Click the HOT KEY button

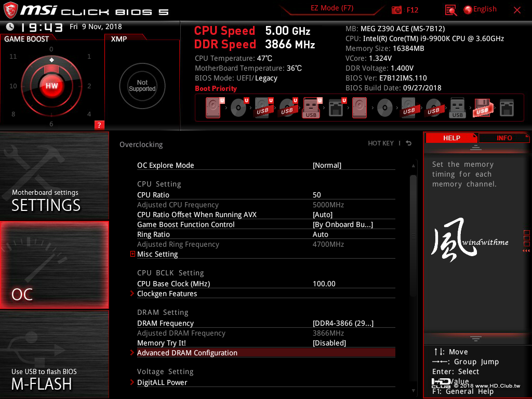coord(381,143)
